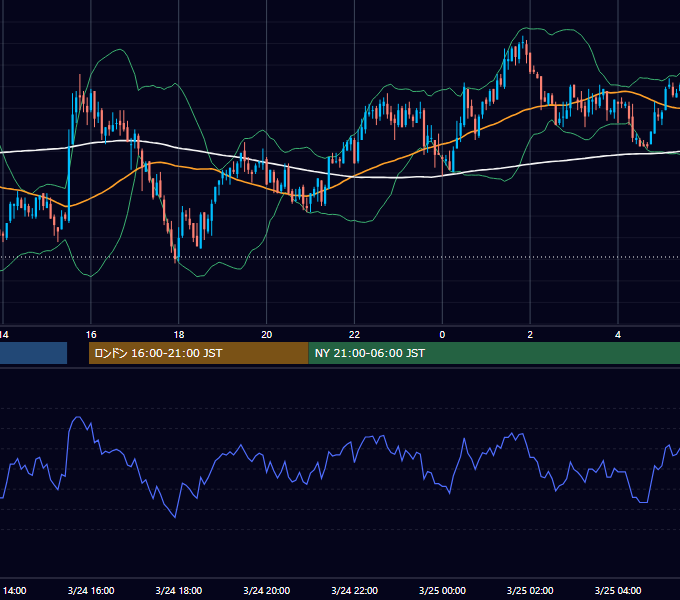Screen dimensions: 680x600
Task: Click the NY 21:00-06:00 JST session bar
Action: 494,353
